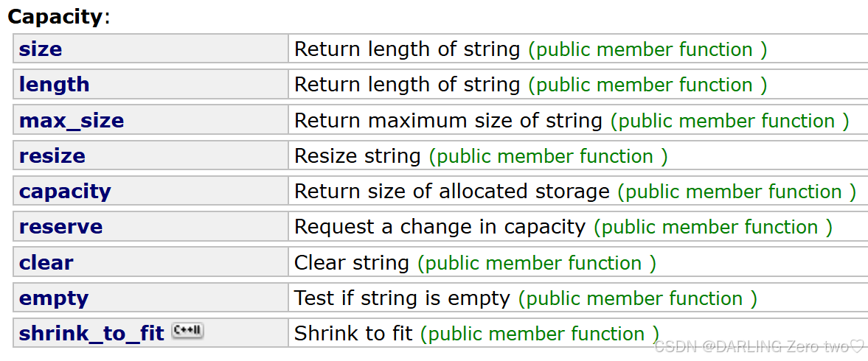Open the resize function page
This screenshot has height=361, width=868.
pos(52,156)
